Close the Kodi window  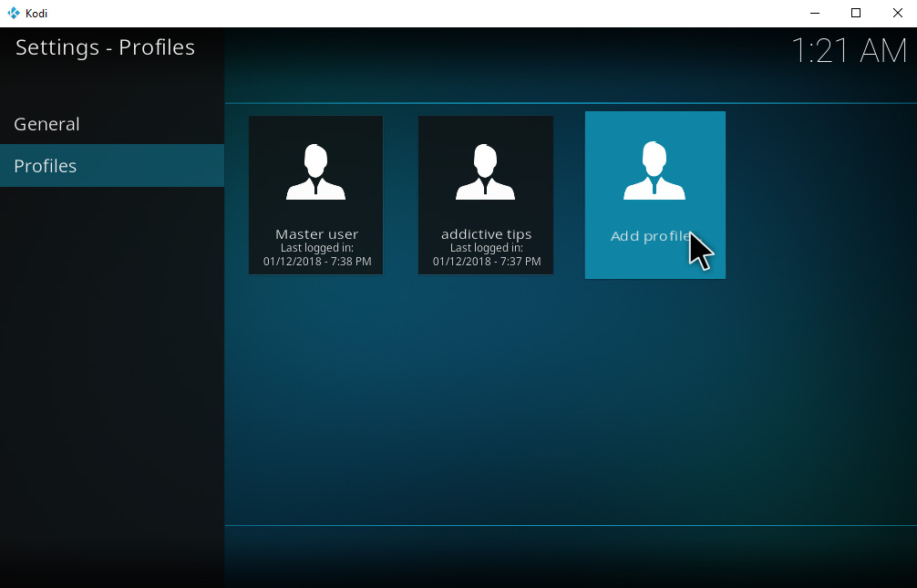coord(897,13)
